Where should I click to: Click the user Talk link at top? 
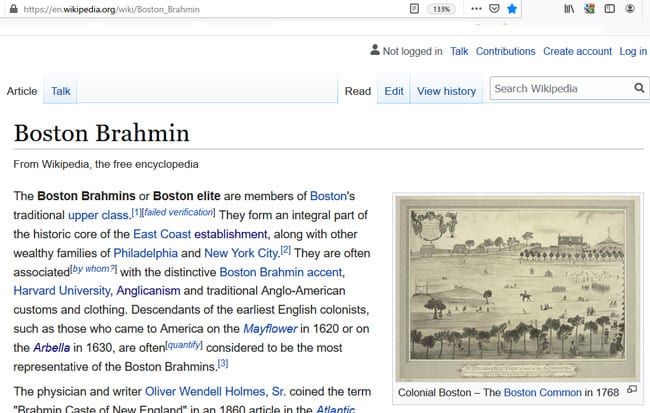coord(459,51)
